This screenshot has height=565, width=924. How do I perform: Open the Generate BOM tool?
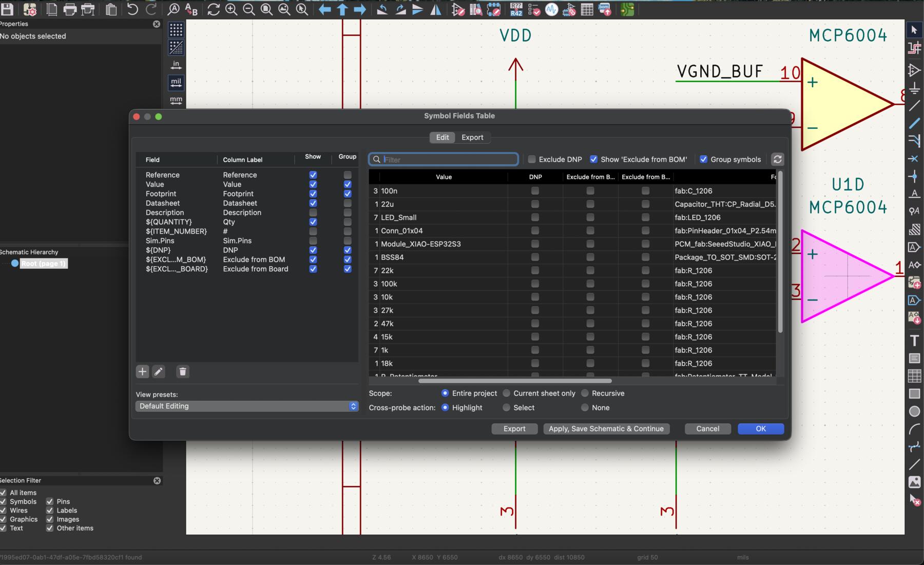pyautogui.click(x=605, y=9)
